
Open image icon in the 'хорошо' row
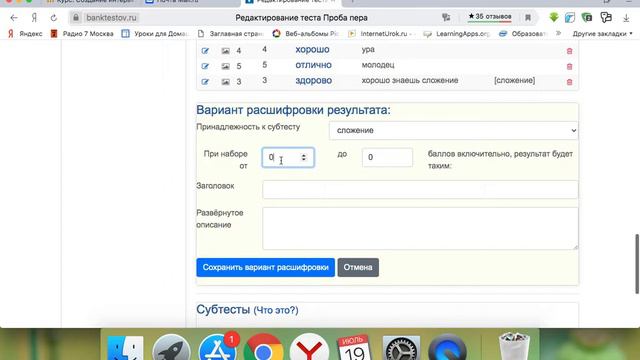(x=225, y=51)
